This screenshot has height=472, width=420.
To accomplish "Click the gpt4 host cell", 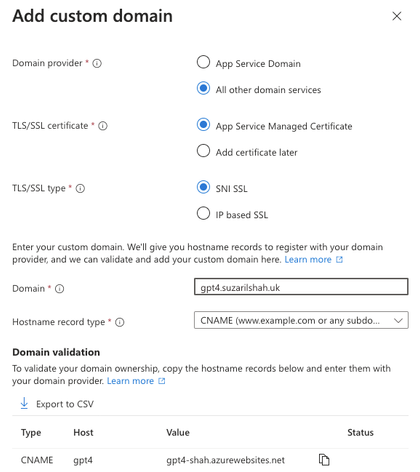I will [83, 460].
